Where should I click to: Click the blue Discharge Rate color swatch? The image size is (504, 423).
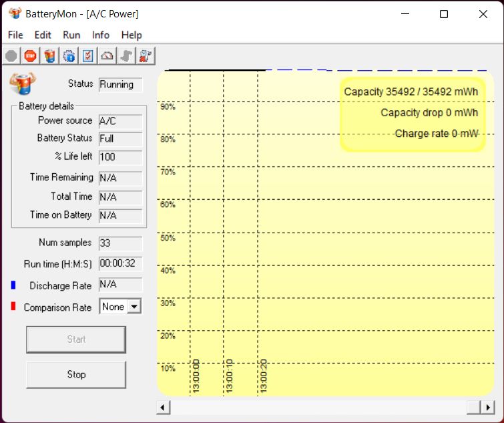tap(13, 285)
